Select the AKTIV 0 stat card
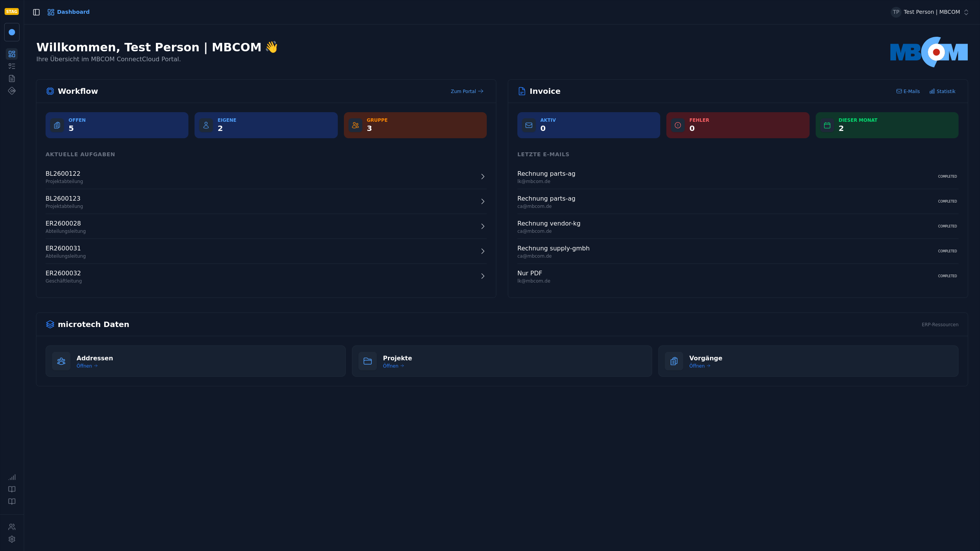Viewport: 980px width, 551px height. click(x=589, y=125)
